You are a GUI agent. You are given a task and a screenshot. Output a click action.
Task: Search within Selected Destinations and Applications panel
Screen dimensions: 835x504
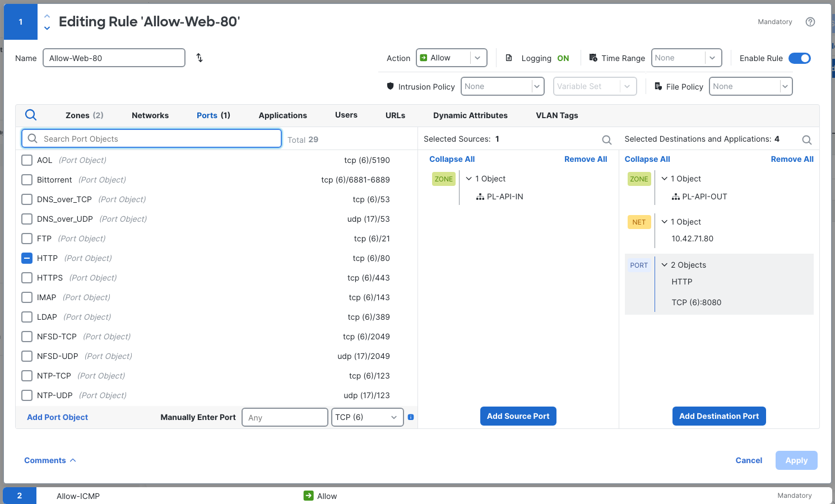pos(806,140)
